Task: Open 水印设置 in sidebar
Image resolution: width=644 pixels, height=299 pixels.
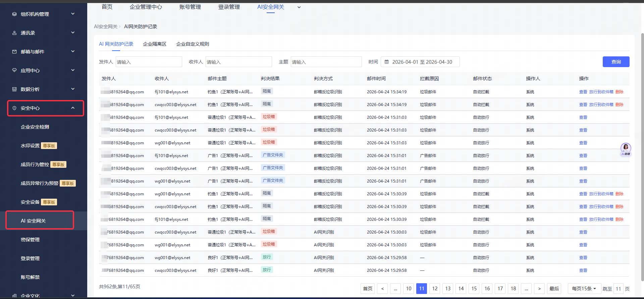Action: click(x=30, y=146)
